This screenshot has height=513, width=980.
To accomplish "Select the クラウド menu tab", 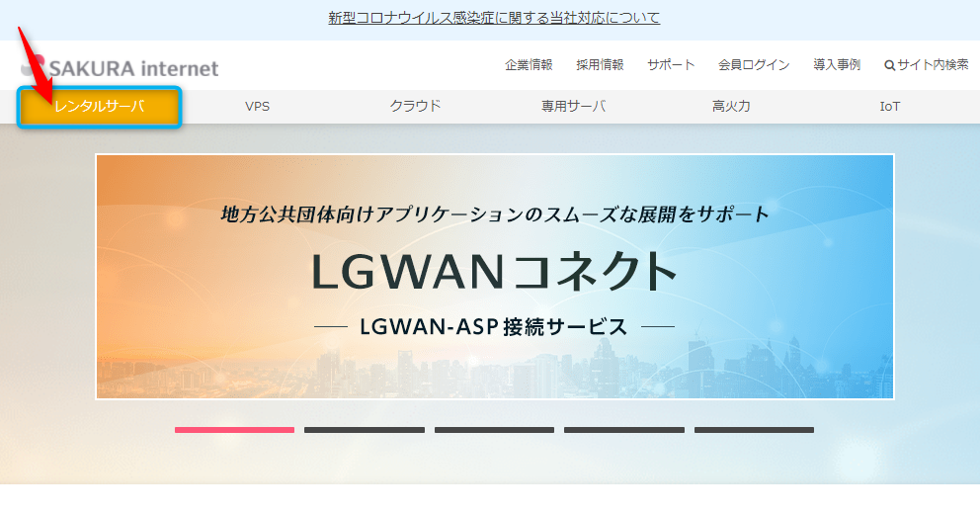I will click(416, 107).
